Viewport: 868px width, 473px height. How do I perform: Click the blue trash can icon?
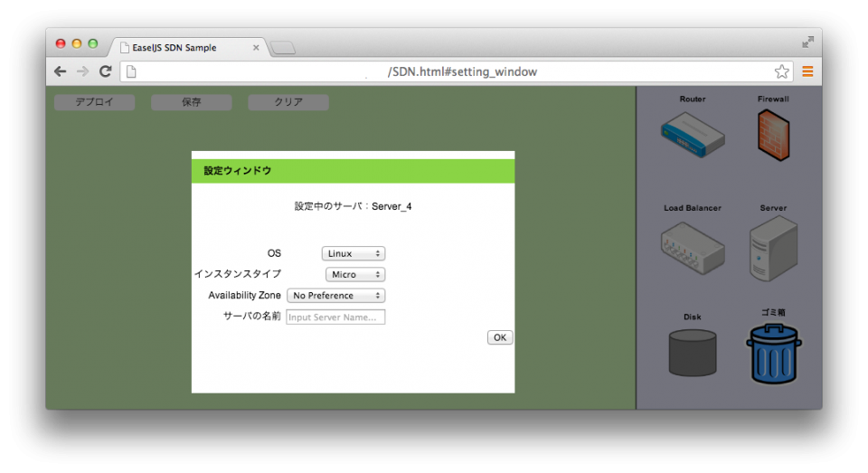(x=773, y=354)
